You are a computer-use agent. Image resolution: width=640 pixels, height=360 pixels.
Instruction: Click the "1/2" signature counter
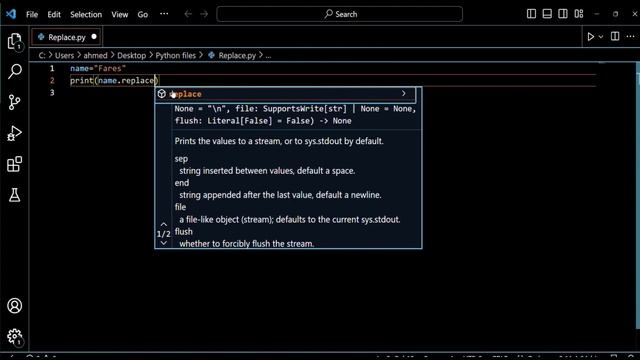coord(164,234)
